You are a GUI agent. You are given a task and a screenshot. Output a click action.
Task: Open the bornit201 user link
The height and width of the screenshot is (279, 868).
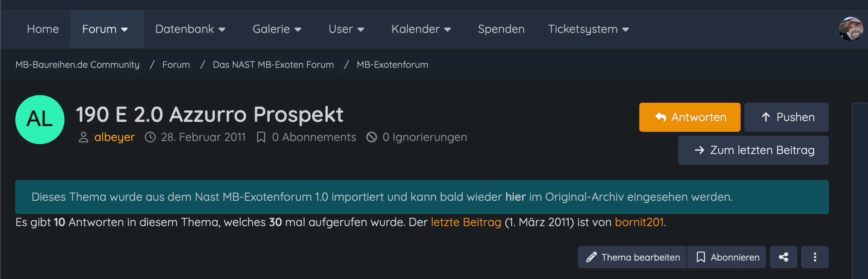pos(639,222)
